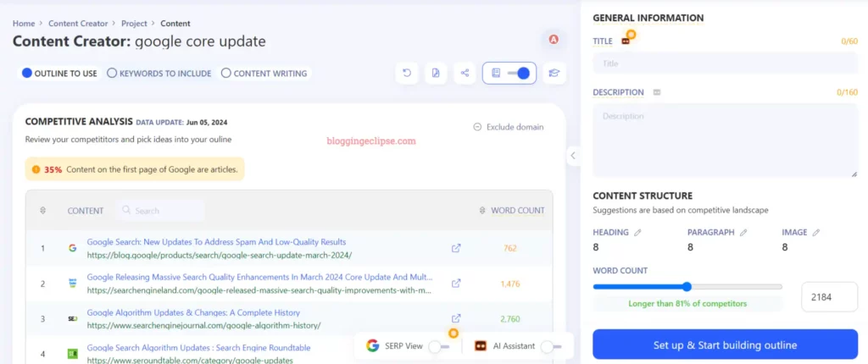Edit the IMAGE count pencil icon
The image size is (868, 364).
point(816,232)
